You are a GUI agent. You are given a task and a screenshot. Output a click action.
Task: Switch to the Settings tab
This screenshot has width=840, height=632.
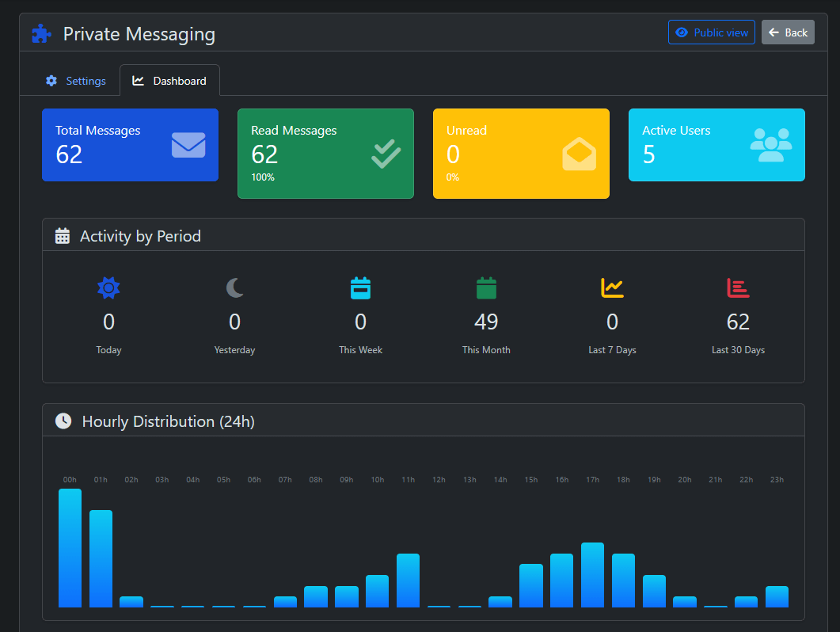click(76, 81)
